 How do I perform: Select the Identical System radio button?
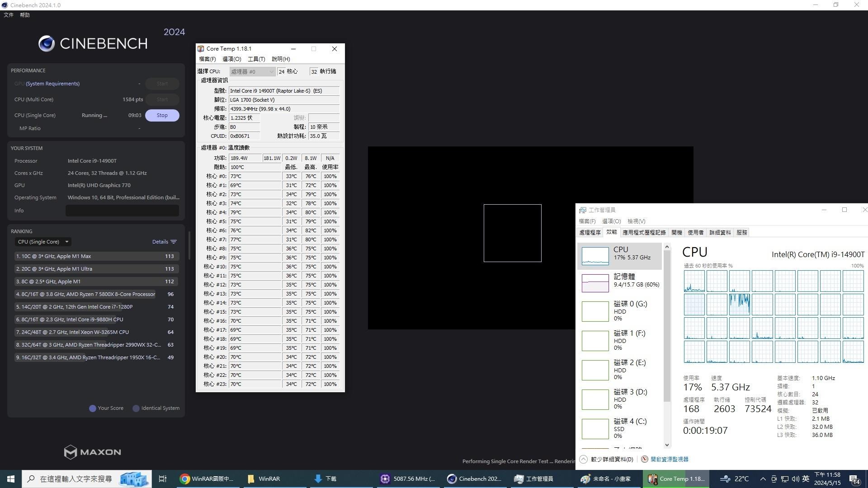click(136, 408)
